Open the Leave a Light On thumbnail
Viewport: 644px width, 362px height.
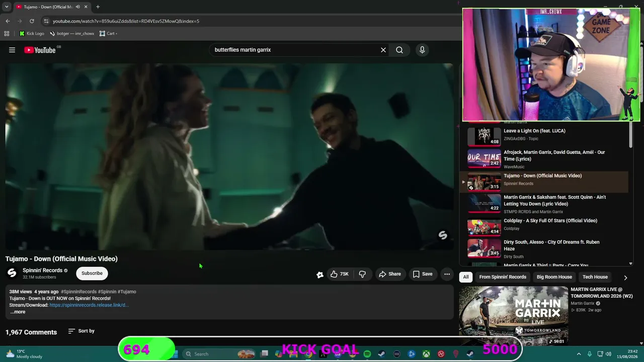click(x=484, y=136)
